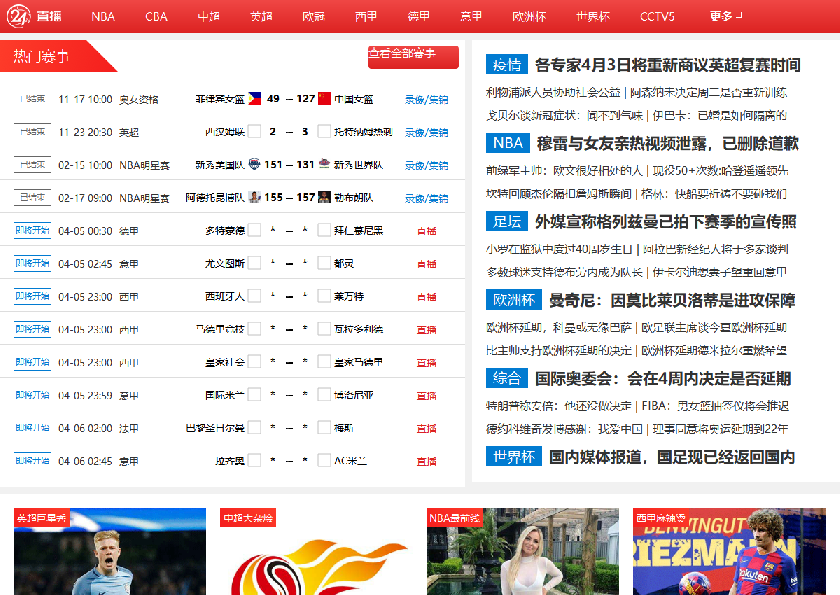Image resolution: width=840 pixels, height=595 pixels.
Task: Open the CBA navigation item
Action: 156,17
